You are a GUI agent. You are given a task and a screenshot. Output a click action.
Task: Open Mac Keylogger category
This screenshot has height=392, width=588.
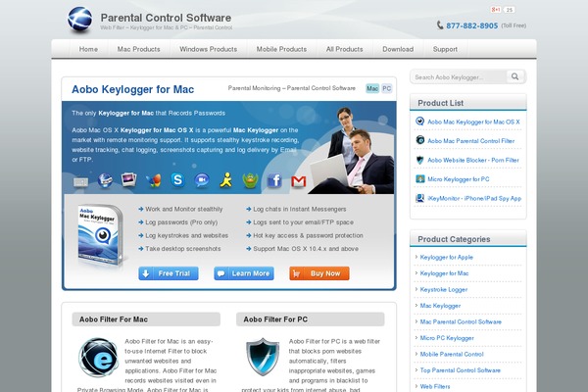point(440,306)
